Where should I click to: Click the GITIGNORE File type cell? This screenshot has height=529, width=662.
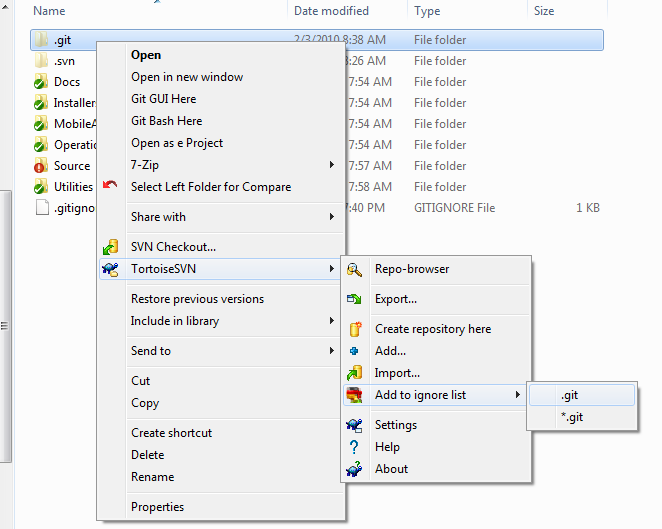454,208
